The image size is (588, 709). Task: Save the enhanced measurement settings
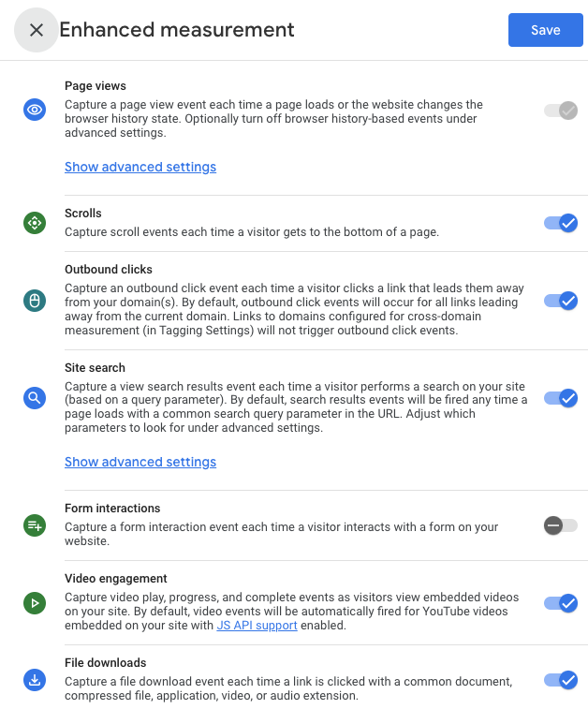(545, 30)
